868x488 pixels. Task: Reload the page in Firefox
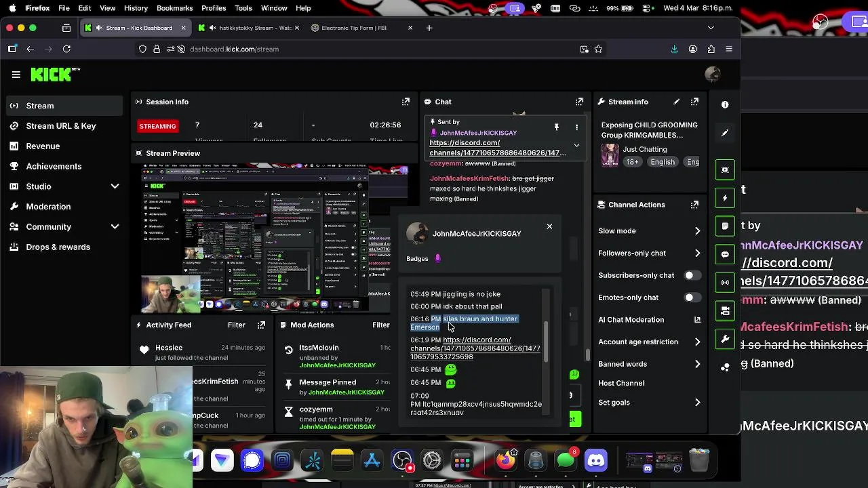pyautogui.click(x=66, y=49)
